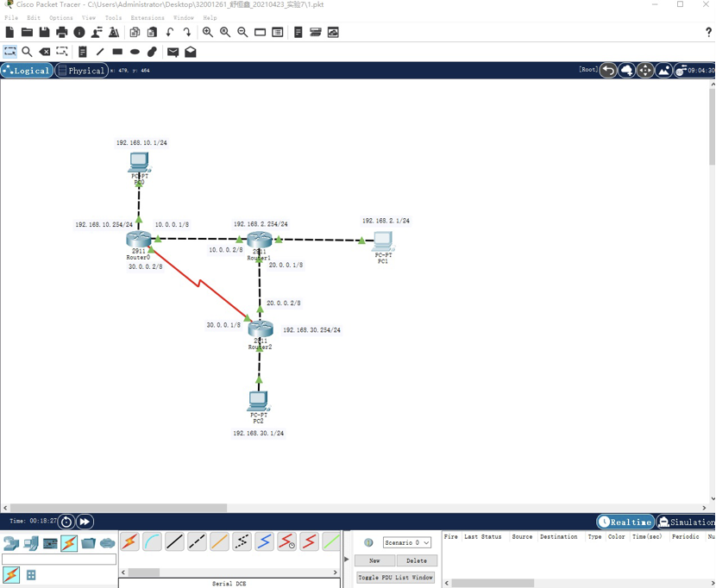716x588 pixels.
Task: Click the Add Simple PDU envelope icon
Action: [x=173, y=52]
